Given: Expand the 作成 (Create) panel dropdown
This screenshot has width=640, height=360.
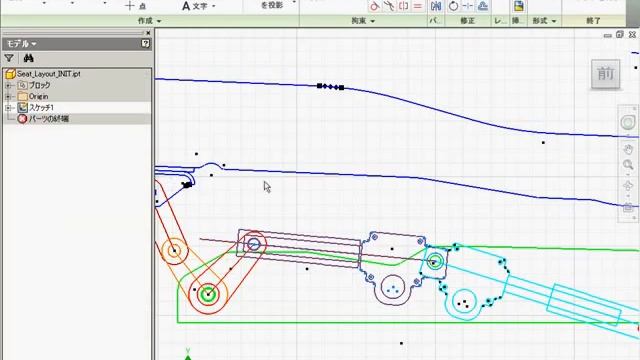Looking at the screenshot, I should click(159, 21).
